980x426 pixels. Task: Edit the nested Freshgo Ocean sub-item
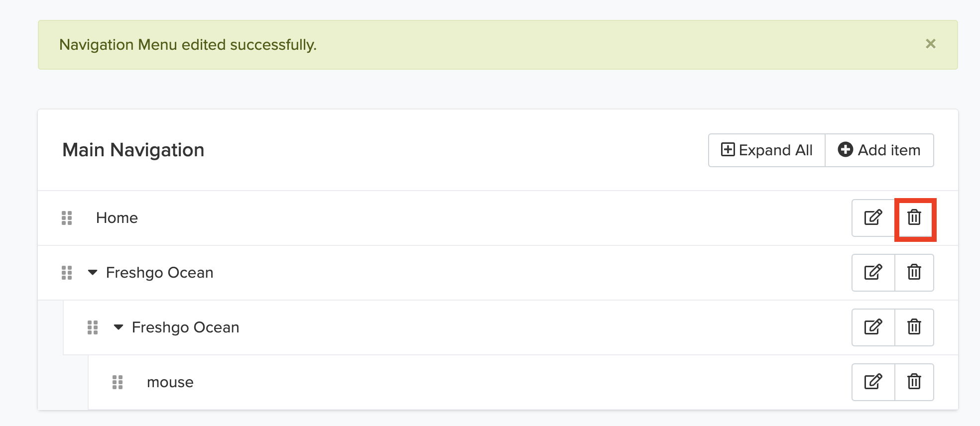tap(873, 327)
